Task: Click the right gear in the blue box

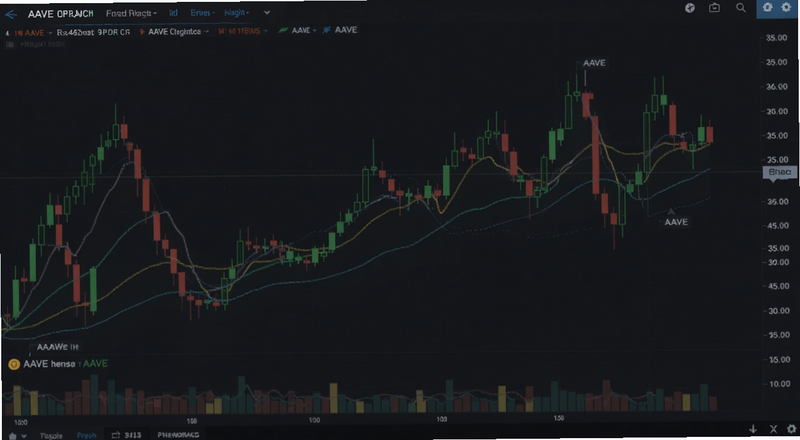Action: [x=786, y=7]
